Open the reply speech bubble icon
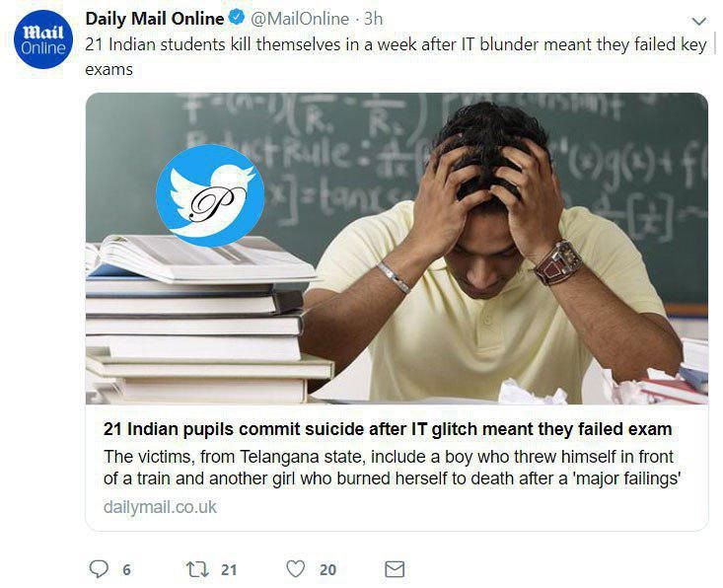 point(99,568)
